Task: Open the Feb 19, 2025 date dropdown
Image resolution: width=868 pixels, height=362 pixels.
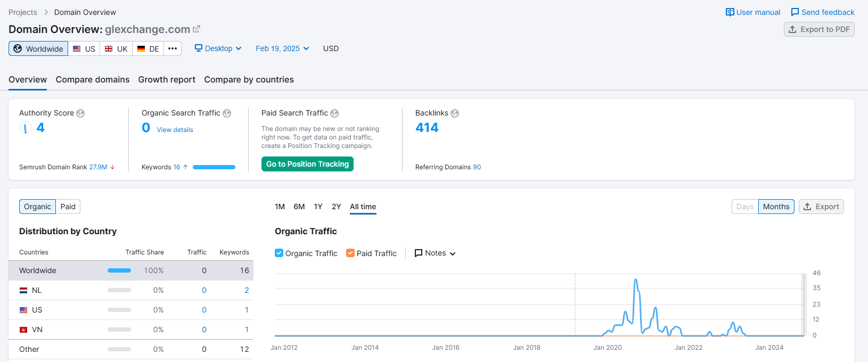Action: pos(282,48)
